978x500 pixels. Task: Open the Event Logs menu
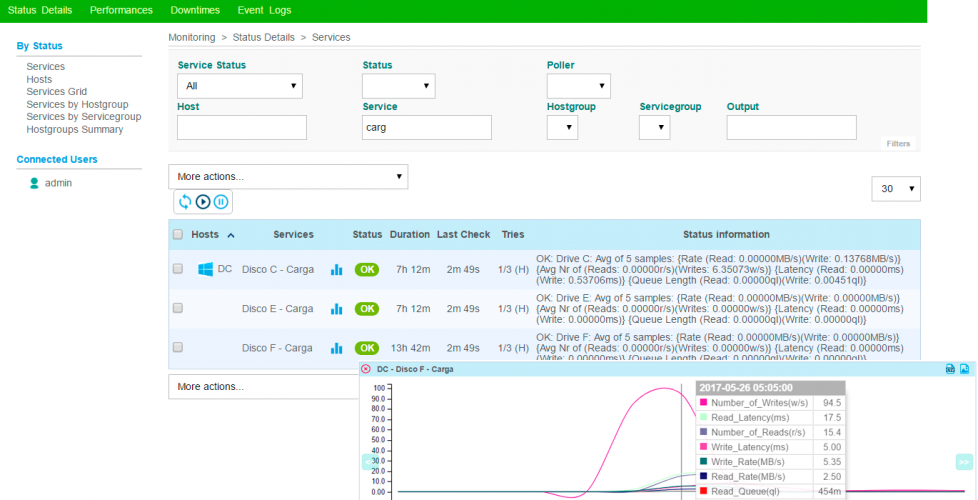pos(264,11)
